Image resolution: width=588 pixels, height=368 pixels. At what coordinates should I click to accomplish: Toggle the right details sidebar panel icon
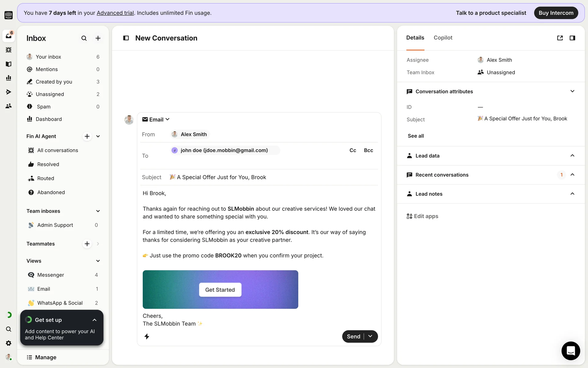pyautogui.click(x=572, y=38)
